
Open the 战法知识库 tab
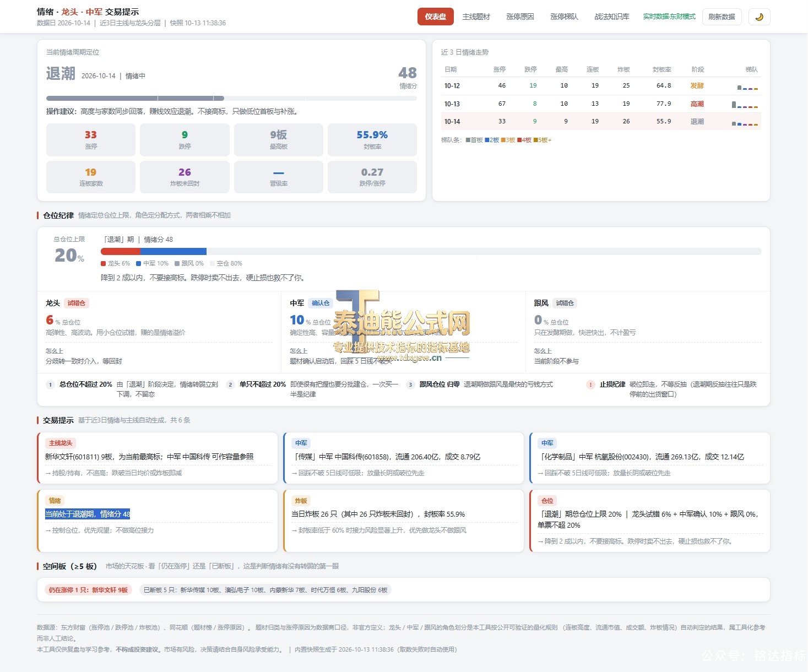[611, 17]
